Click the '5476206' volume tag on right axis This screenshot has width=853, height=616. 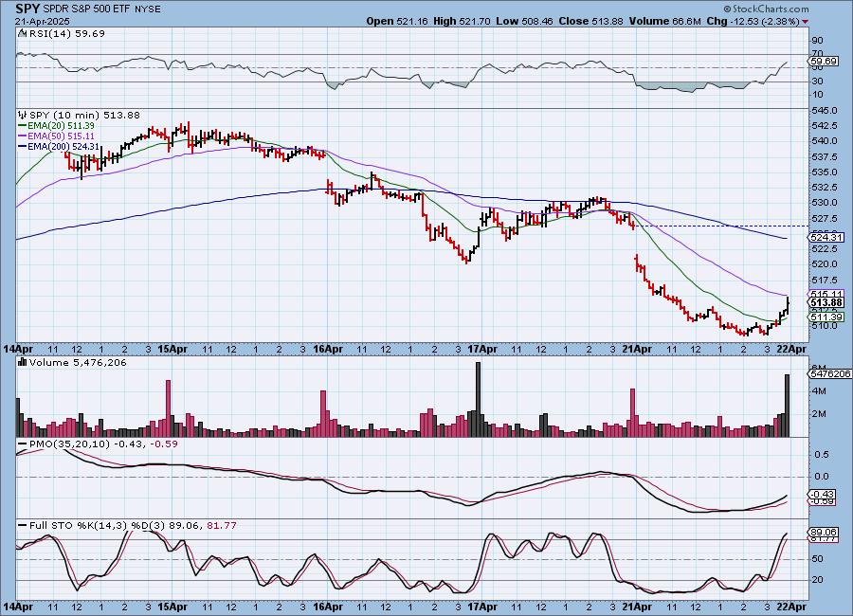[830, 373]
